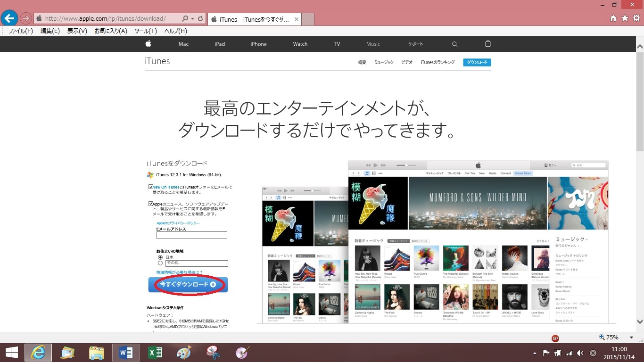Close the iTunes browser tab
The height and width of the screenshot is (362, 644).
(x=296, y=19)
